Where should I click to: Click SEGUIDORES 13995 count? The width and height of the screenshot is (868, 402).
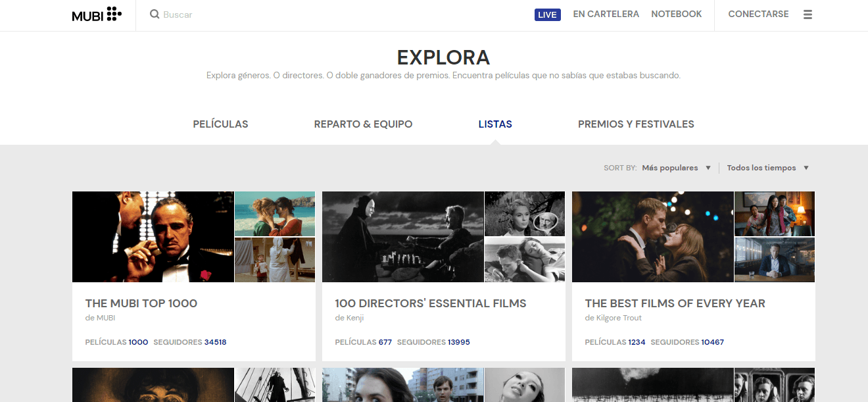click(434, 342)
